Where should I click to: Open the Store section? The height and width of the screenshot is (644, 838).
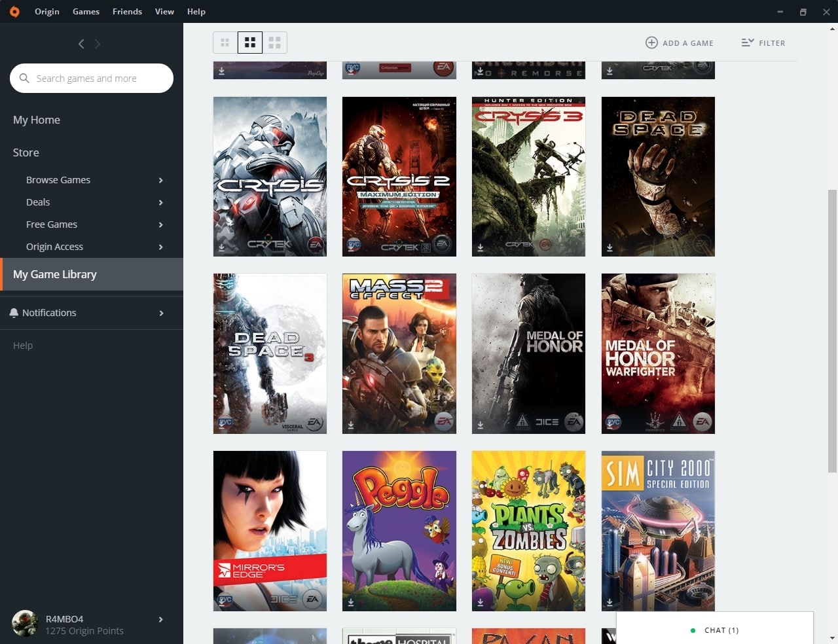pos(26,152)
